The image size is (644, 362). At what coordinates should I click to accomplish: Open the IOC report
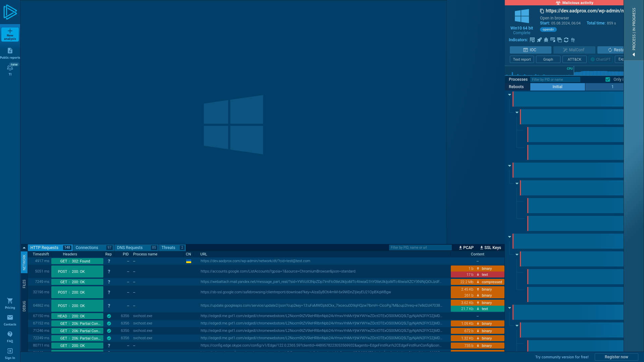click(530, 50)
